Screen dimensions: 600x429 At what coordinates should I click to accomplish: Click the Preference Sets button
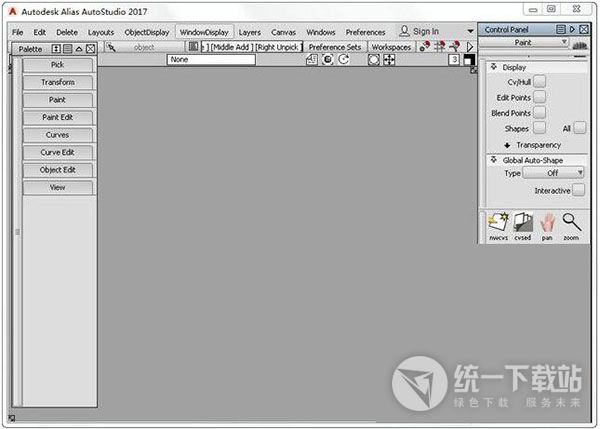(335, 47)
